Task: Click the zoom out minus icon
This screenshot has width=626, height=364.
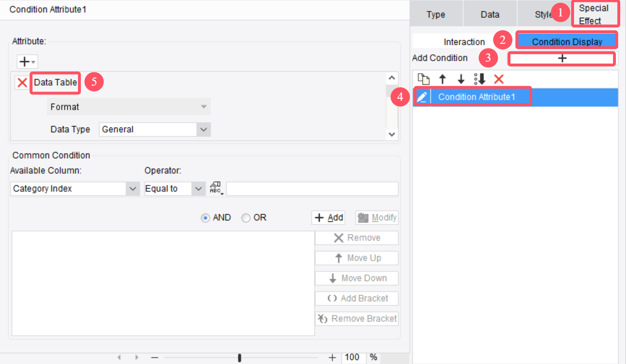Action: coord(155,357)
